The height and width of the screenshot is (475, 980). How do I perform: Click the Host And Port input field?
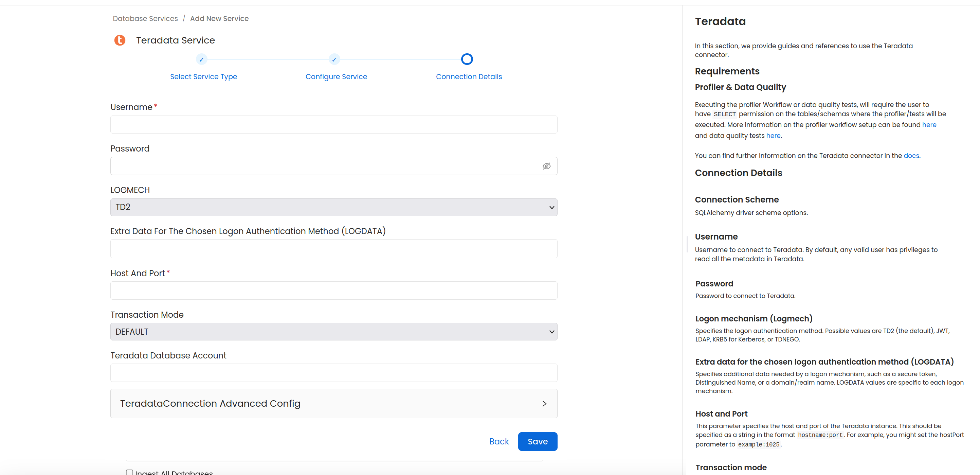click(x=334, y=290)
